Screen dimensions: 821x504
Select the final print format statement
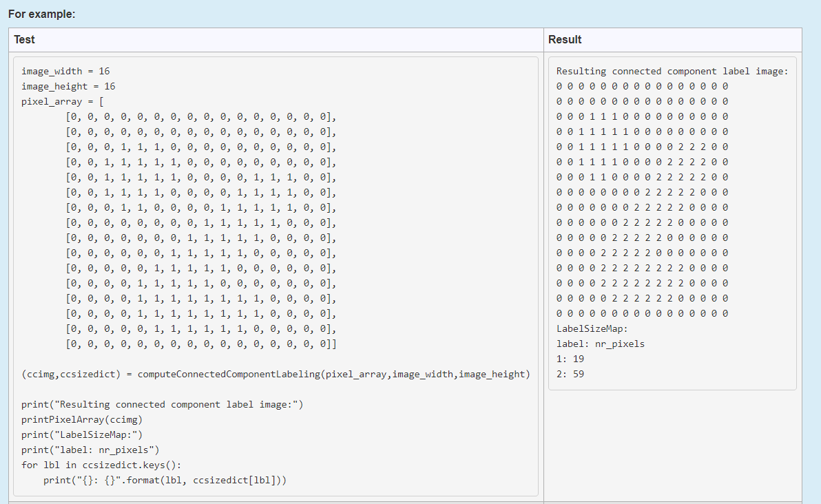click(x=125, y=480)
